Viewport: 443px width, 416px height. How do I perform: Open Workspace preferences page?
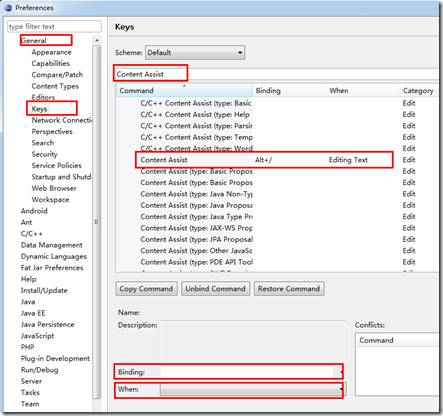tap(50, 199)
